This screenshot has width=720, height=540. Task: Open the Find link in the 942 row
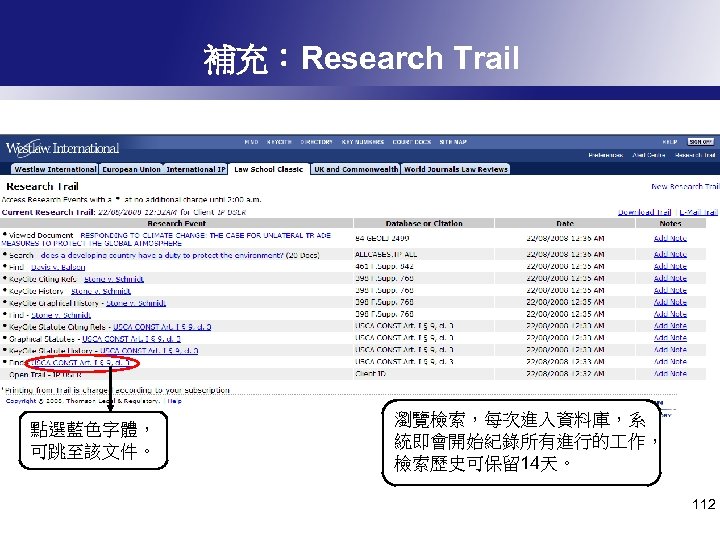pyautogui.click(x=58, y=267)
